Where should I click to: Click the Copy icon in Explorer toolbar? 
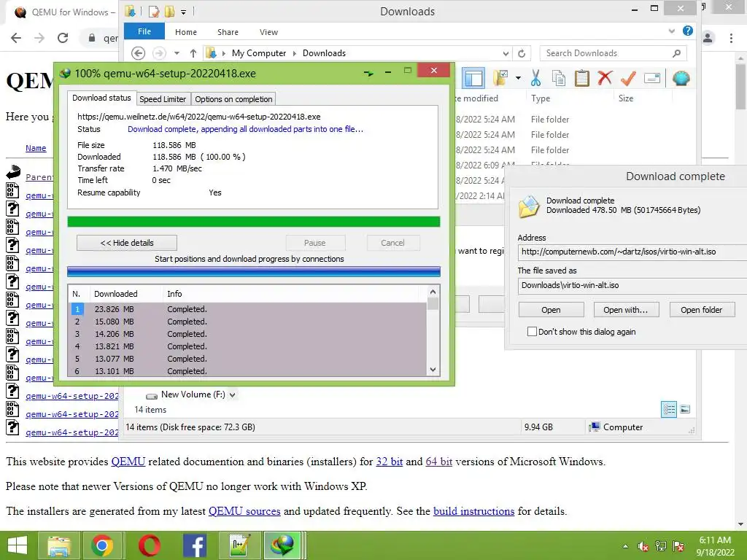coord(559,78)
